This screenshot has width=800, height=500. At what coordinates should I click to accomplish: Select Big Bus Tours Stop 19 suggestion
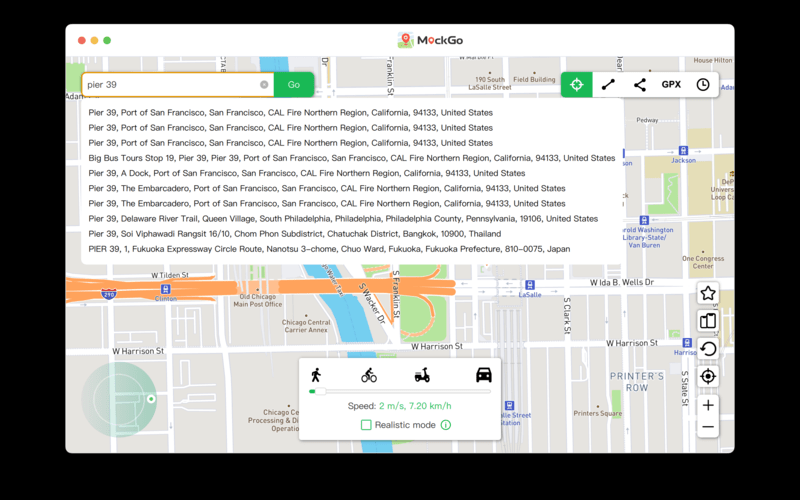tap(352, 158)
